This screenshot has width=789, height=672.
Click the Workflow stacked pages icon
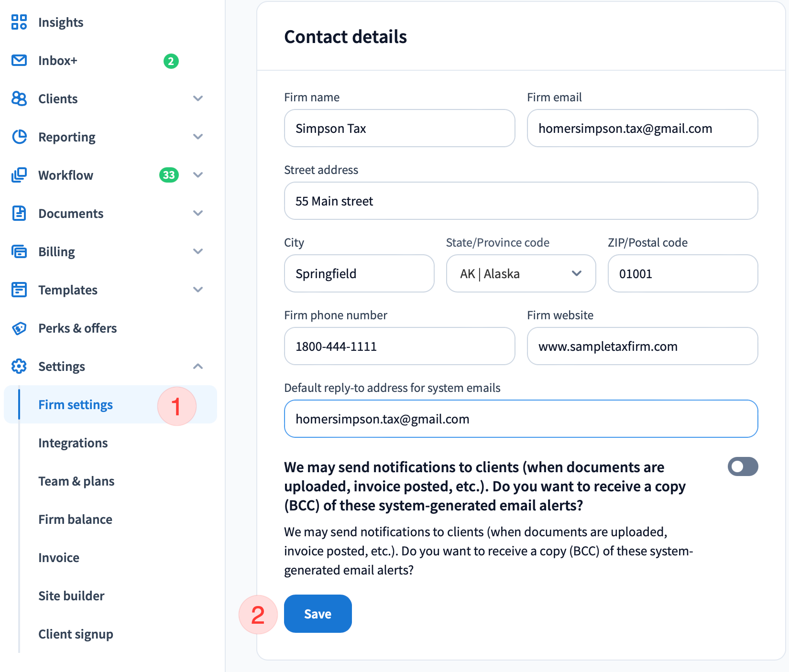coord(19,175)
